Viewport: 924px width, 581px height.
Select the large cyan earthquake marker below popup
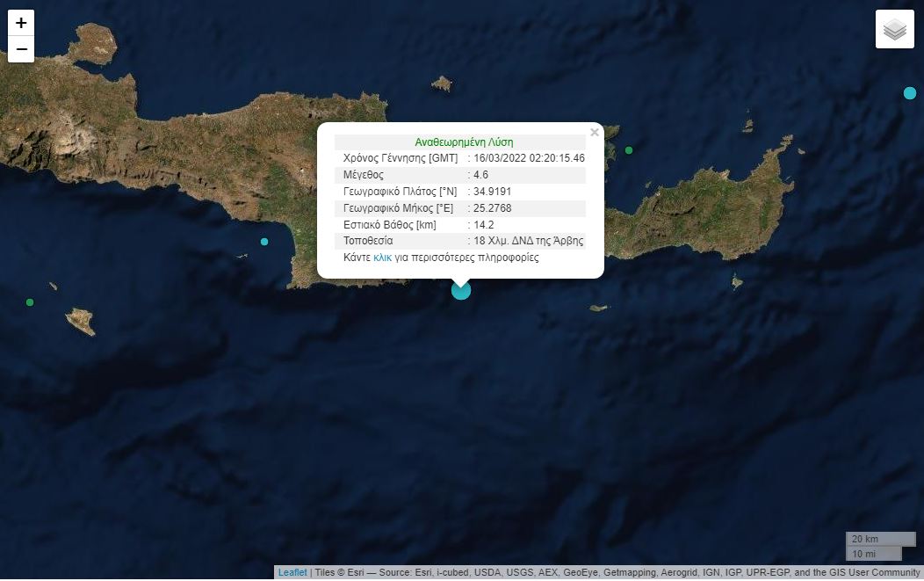point(461,290)
